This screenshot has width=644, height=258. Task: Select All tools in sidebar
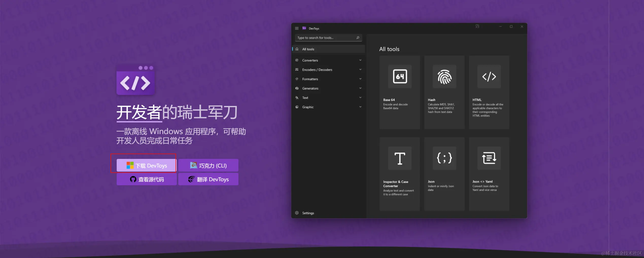328,49
